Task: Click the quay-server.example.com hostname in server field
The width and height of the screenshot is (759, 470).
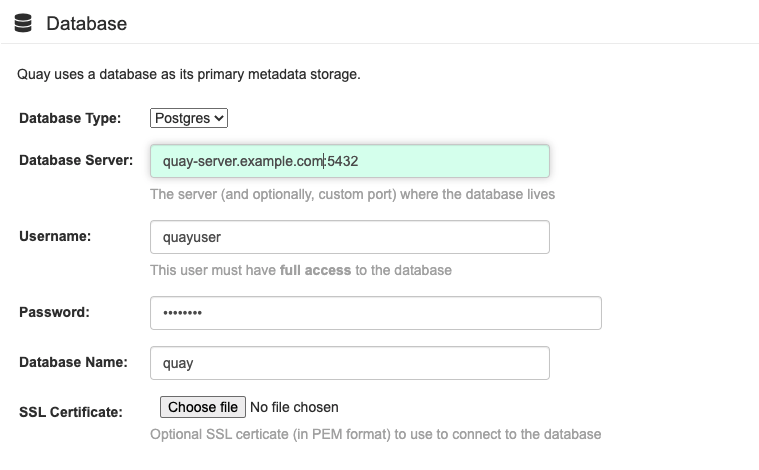Action: 242,161
